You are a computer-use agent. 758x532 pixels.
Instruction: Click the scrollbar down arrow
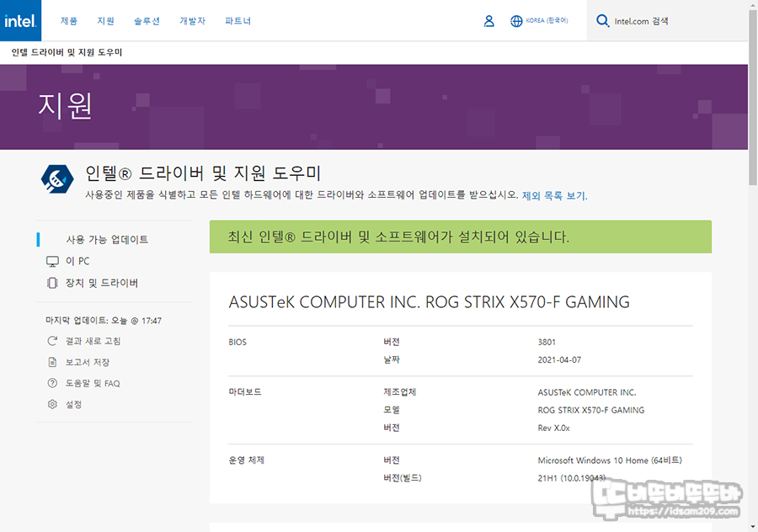pos(753,527)
